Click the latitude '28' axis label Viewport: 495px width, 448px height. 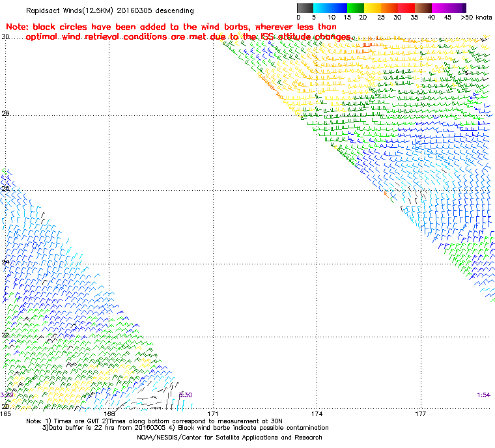pos(5,113)
